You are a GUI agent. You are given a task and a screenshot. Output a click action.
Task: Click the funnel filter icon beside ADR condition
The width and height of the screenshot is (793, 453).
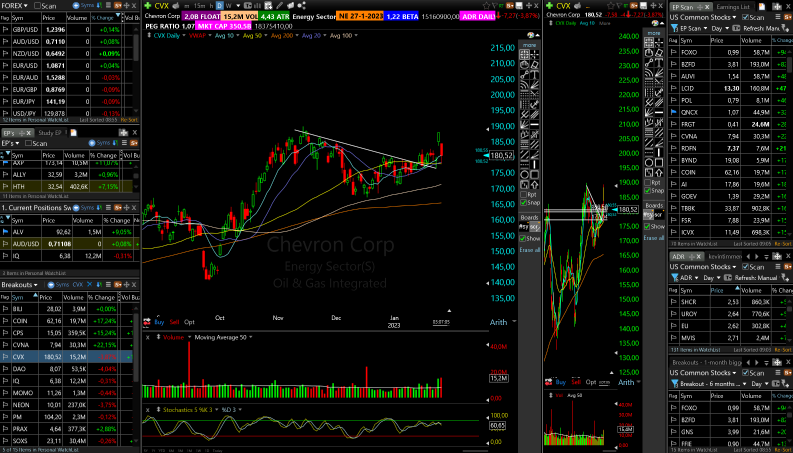click(675, 278)
